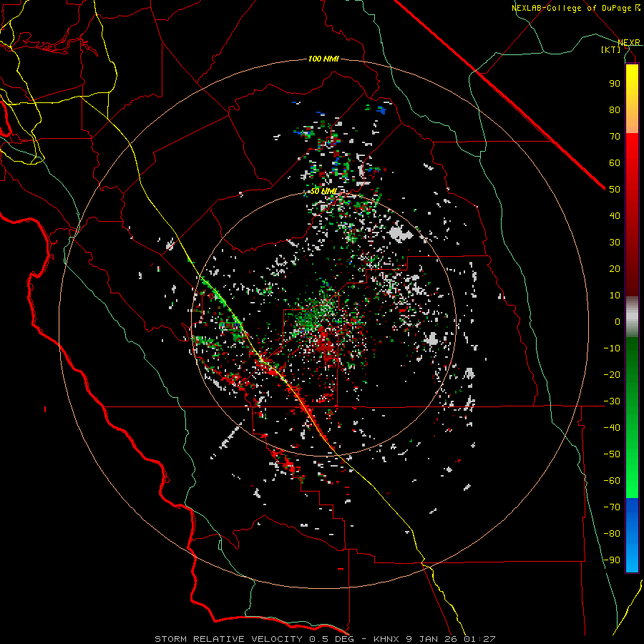Click the 90 value on velocity scale
Image resolution: width=644 pixels, height=644 pixels.
tap(615, 84)
